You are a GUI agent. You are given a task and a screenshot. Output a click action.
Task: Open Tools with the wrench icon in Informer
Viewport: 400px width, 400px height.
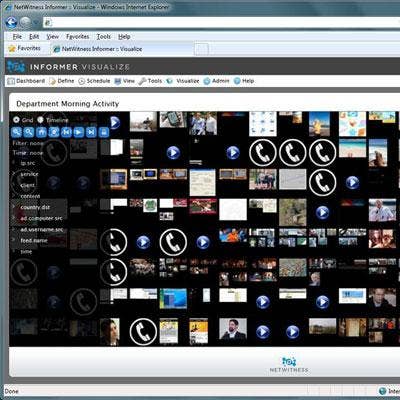coord(150,81)
